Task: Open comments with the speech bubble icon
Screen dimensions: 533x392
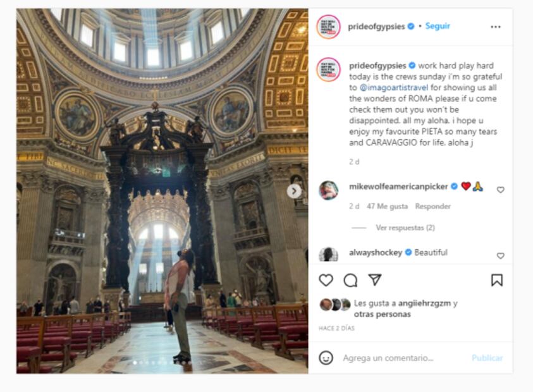Action: (350, 281)
